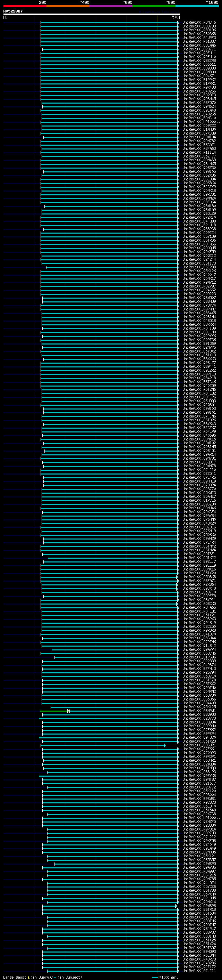Click the green alignment bar of A8MRW1
222x980 pixels.
[x=54, y=711]
